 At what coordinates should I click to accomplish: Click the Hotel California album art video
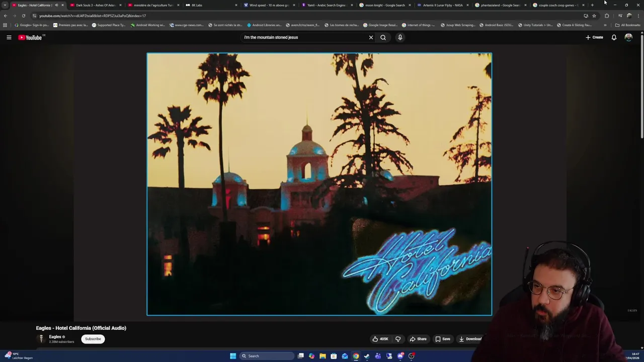pos(319,184)
